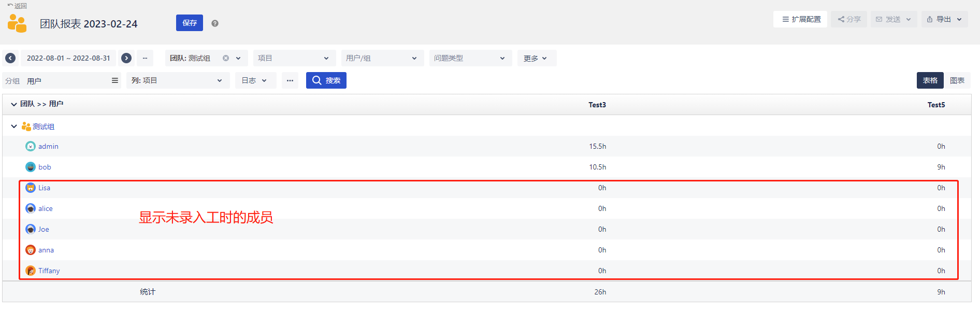Click the 分组 list menu icon
Image resolution: width=980 pixels, height=310 pixels.
115,80
